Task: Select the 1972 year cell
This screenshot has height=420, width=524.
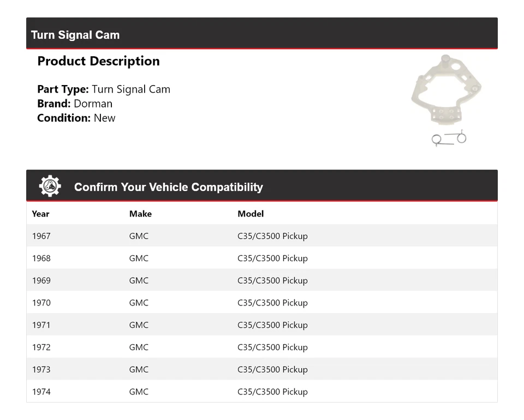Action: coord(41,347)
